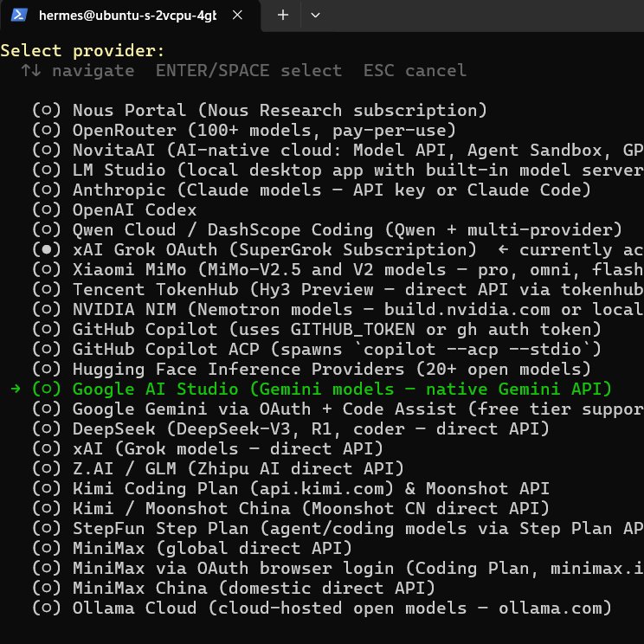Viewport: 644px width, 644px height.
Task: Select the Xiaomi MiMo radio option
Action: (47, 269)
